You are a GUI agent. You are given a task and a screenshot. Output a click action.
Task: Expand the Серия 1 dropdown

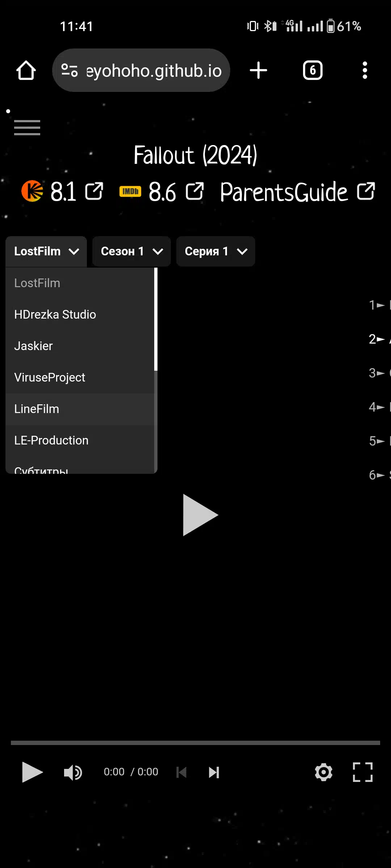click(x=216, y=251)
